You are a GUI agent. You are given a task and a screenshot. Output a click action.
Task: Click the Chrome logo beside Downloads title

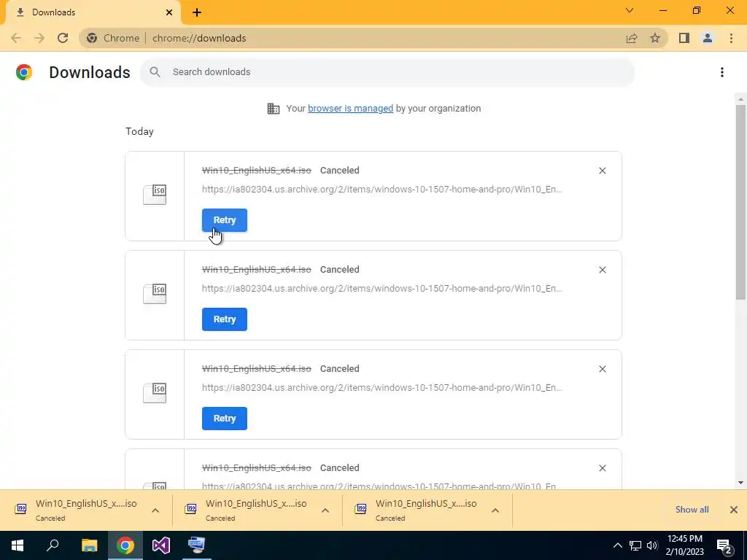coord(24,72)
